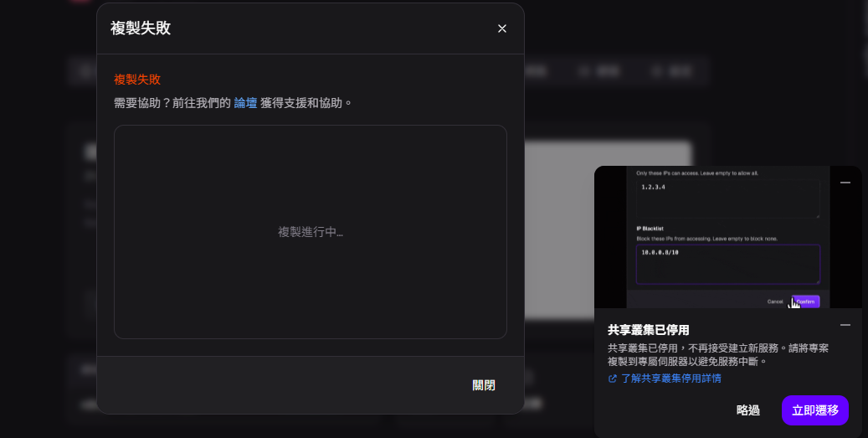Click the 共享叢集已停用 heading
Viewport: 868px width, 438px height.
[x=648, y=330]
